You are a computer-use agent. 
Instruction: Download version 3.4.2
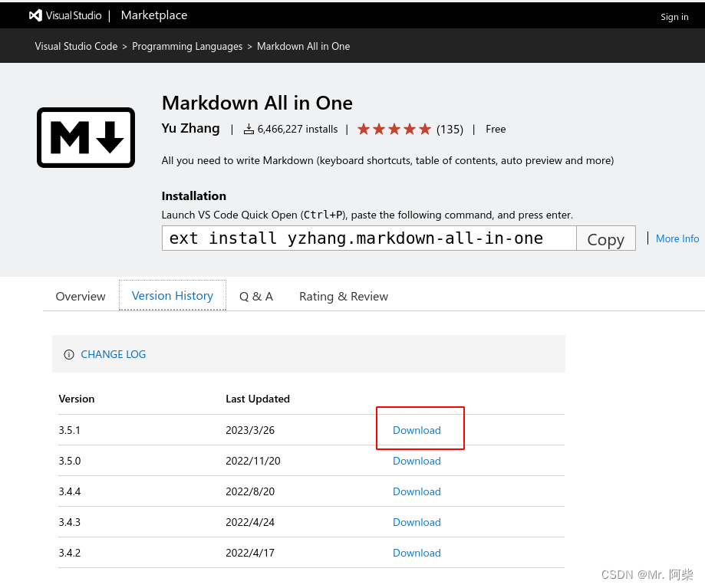[417, 553]
